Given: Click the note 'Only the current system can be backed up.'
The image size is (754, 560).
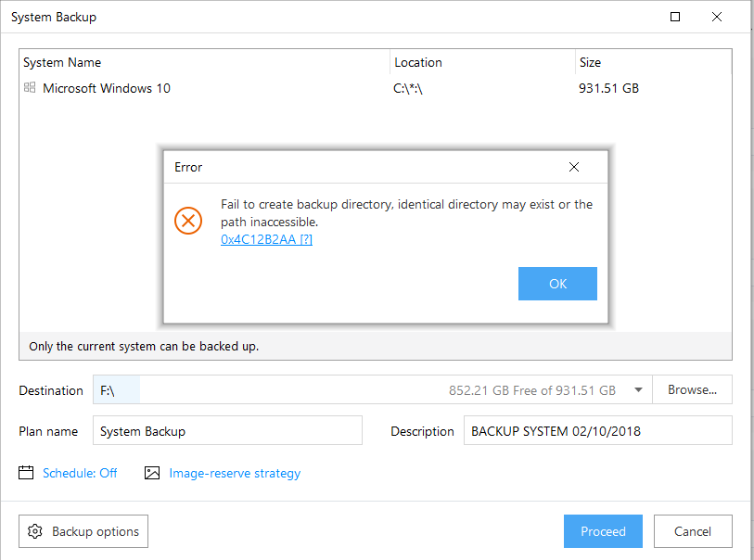Looking at the screenshot, I should (x=144, y=347).
